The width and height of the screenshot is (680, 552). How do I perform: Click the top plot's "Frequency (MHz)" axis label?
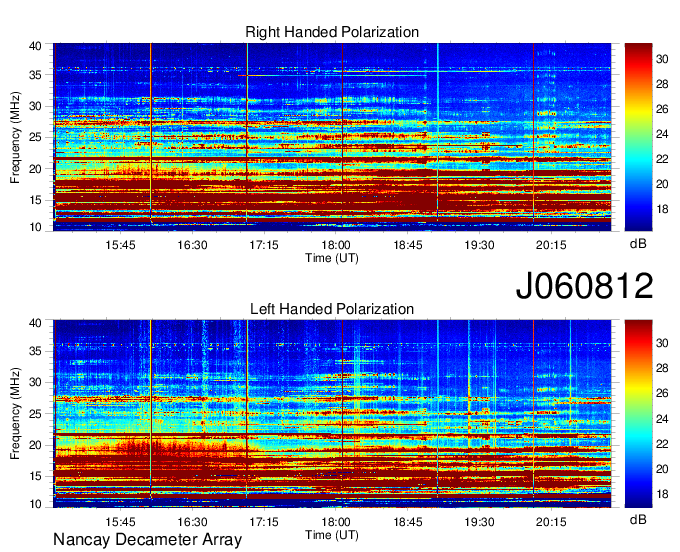[x=15, y=137]
